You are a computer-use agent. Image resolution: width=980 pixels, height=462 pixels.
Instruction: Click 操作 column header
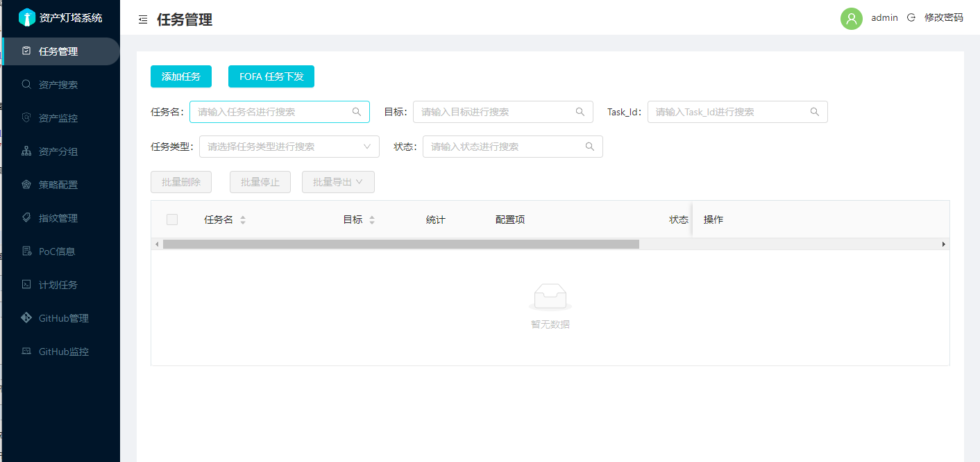point(713,220)
